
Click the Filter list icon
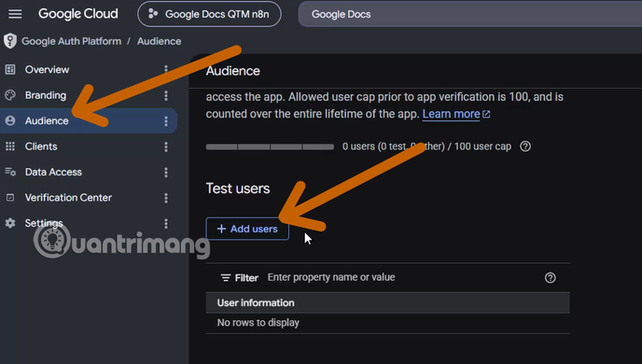[x=226, y=278]
